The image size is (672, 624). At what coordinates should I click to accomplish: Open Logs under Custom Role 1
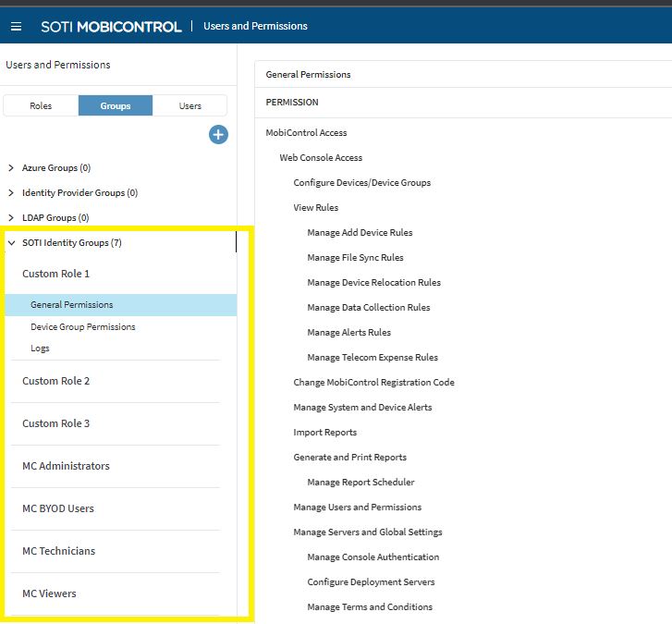pos(40,349)
